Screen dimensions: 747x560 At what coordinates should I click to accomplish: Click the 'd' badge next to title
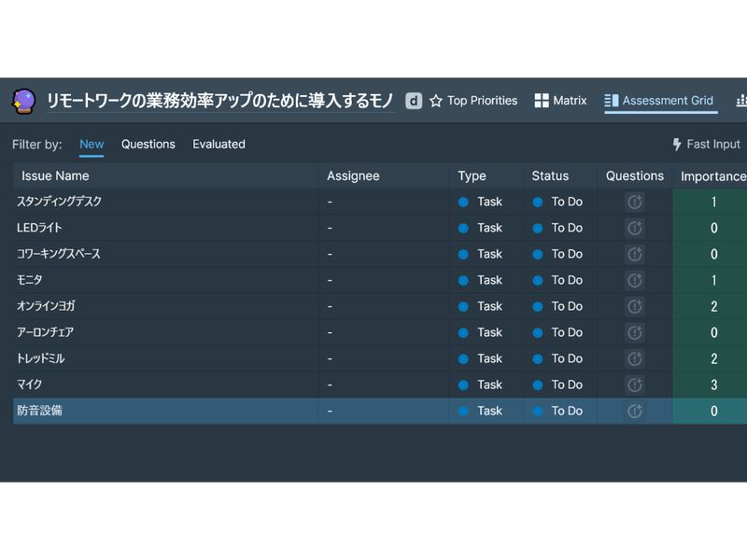click(414, 101)
